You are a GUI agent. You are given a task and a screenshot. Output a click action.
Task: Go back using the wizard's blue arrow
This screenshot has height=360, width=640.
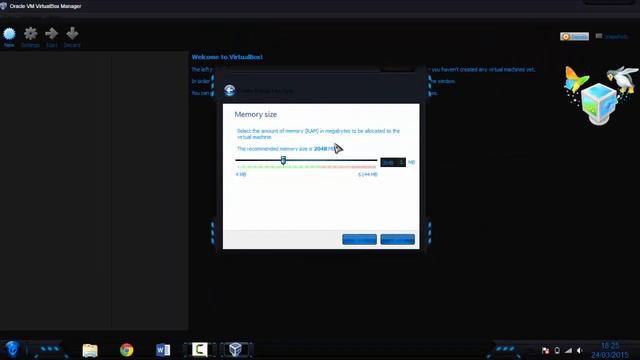(x=229, y=90)
